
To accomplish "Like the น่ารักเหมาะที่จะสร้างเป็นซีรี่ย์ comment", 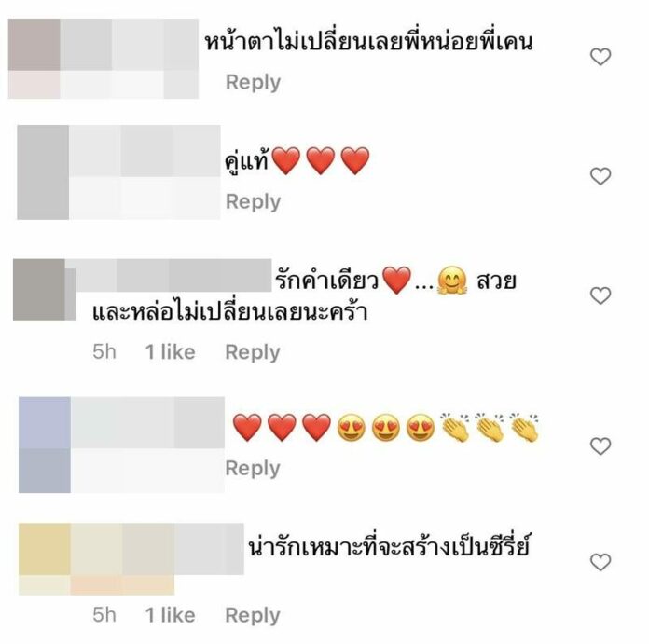I will pyautogui.click(x=601, y=562).
